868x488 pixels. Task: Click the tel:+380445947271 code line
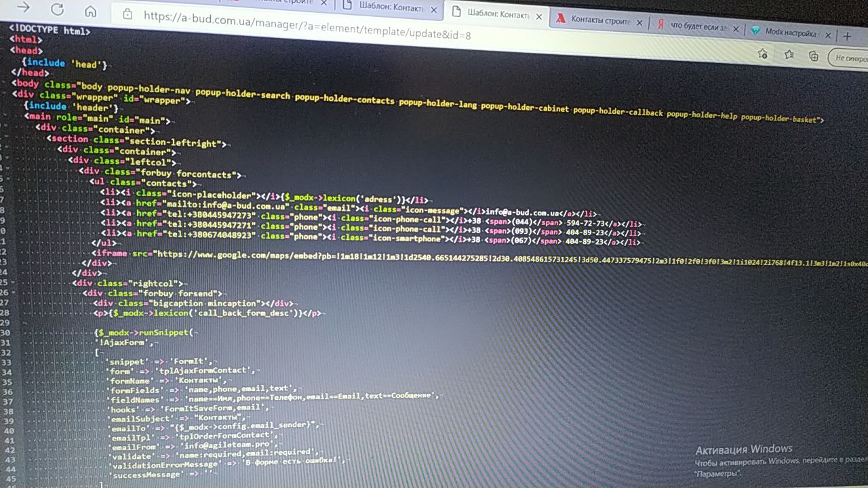(x=370, y=230)
